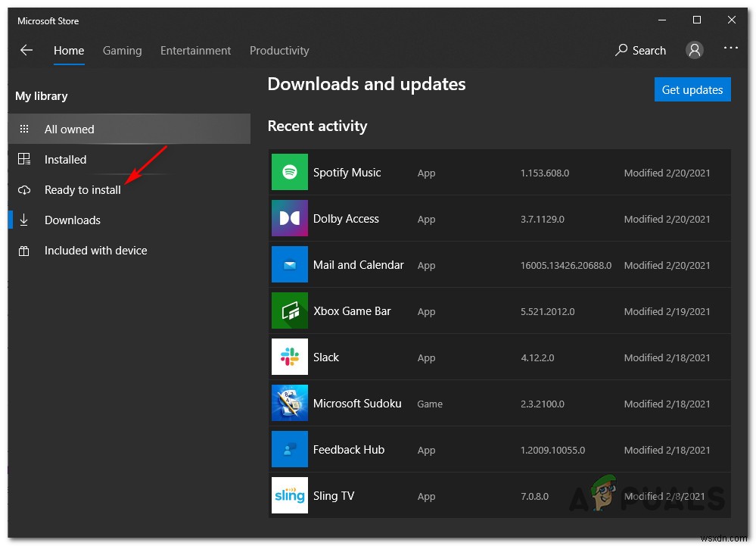Screen dimensions: 756x546
Task: Open the See more ellipsis menu
Action: tap(730, 48)
